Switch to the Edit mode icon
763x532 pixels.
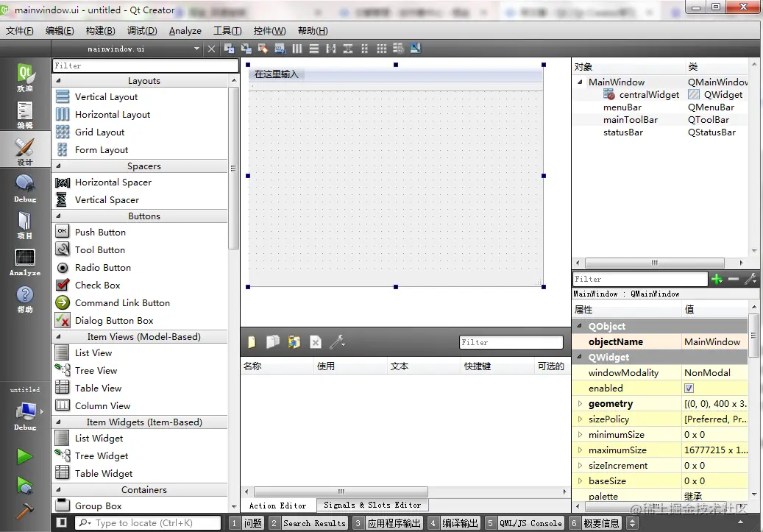tap(25, 114)
